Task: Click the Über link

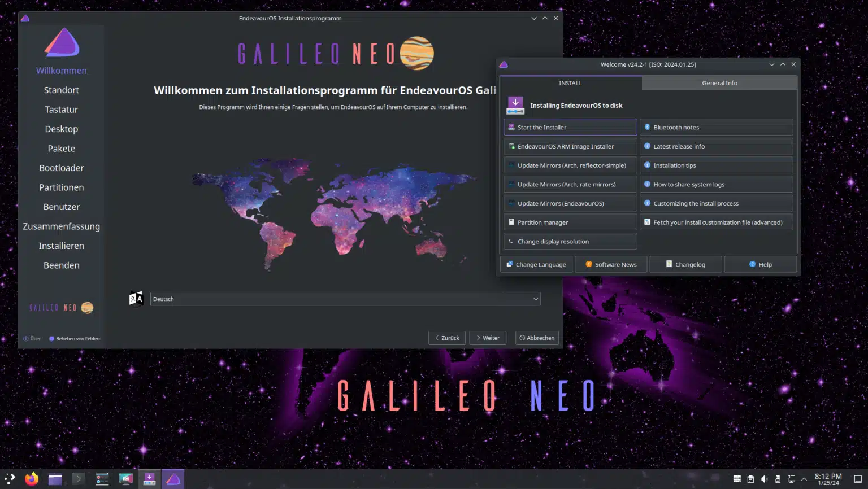Action: coord(32,339)
